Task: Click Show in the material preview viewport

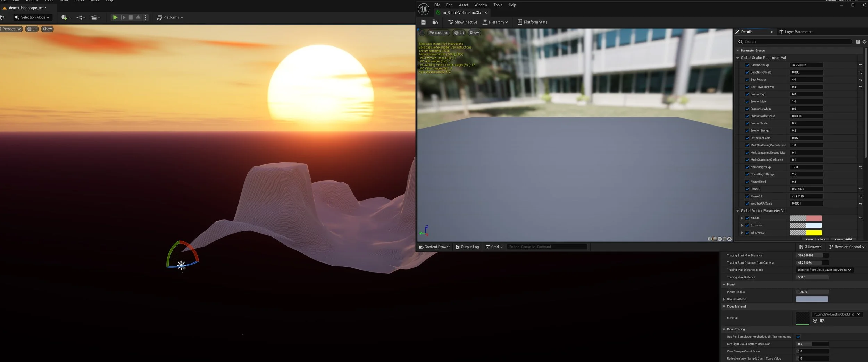Action: pyautogui.click(x=474, y=33)
